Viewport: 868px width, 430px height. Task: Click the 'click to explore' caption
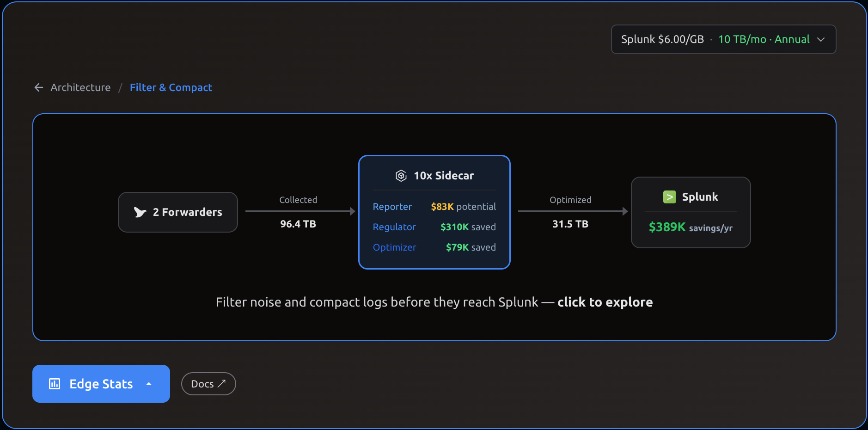pyautogui.click(x=605, y=302)
